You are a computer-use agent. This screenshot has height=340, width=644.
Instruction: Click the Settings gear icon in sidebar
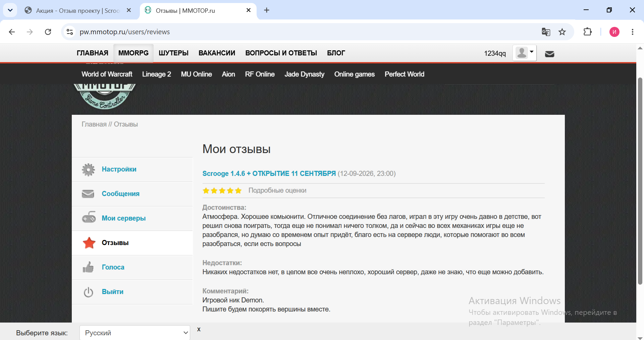[89, 169]
